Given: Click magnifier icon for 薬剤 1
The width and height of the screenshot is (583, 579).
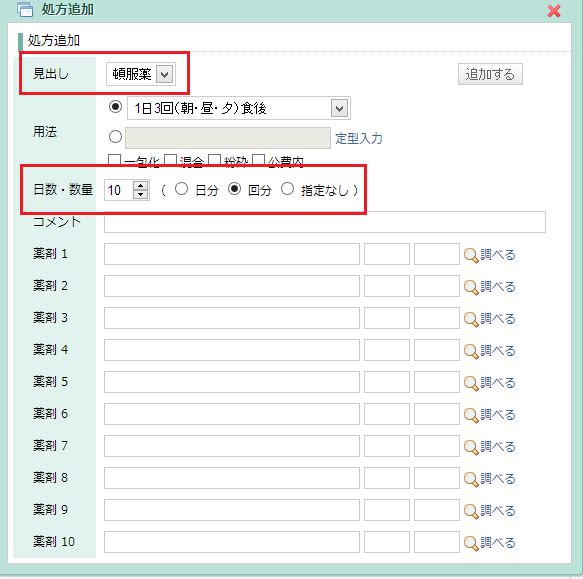Looking at the screenshot, I should (471, 255).
